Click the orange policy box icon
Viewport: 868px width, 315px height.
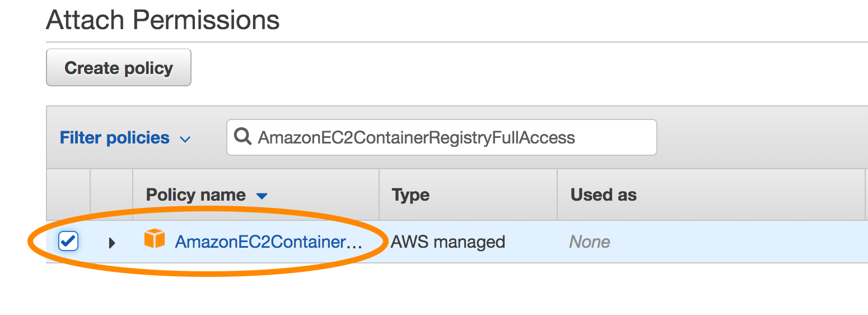155,239
